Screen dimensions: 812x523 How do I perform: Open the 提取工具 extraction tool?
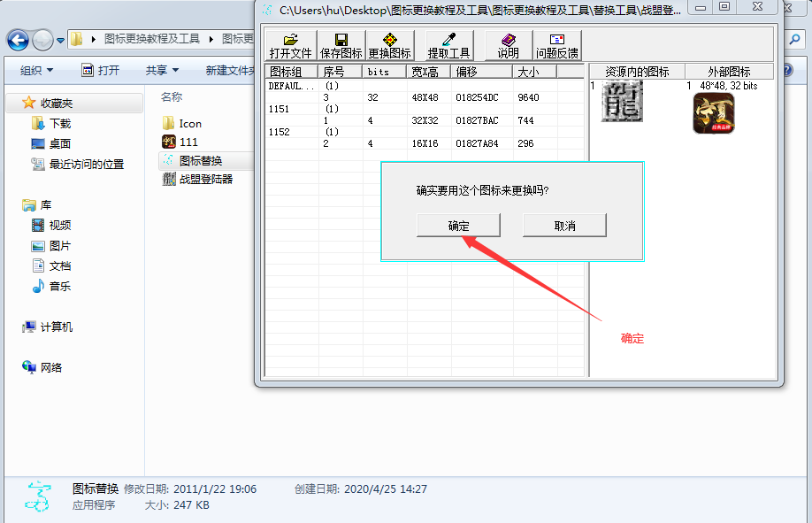pos(448,46)
